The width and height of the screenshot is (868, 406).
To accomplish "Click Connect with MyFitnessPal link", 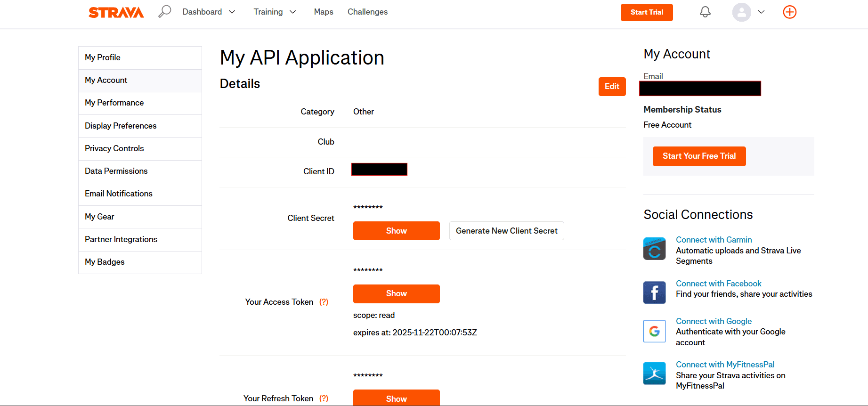I will point(725,365).
